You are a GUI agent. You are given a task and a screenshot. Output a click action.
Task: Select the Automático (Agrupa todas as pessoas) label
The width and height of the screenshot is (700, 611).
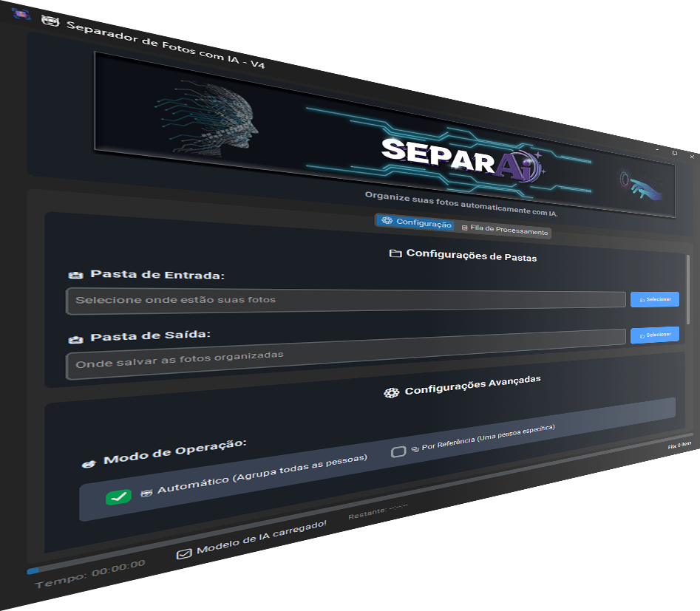click(x=262, y=474)
